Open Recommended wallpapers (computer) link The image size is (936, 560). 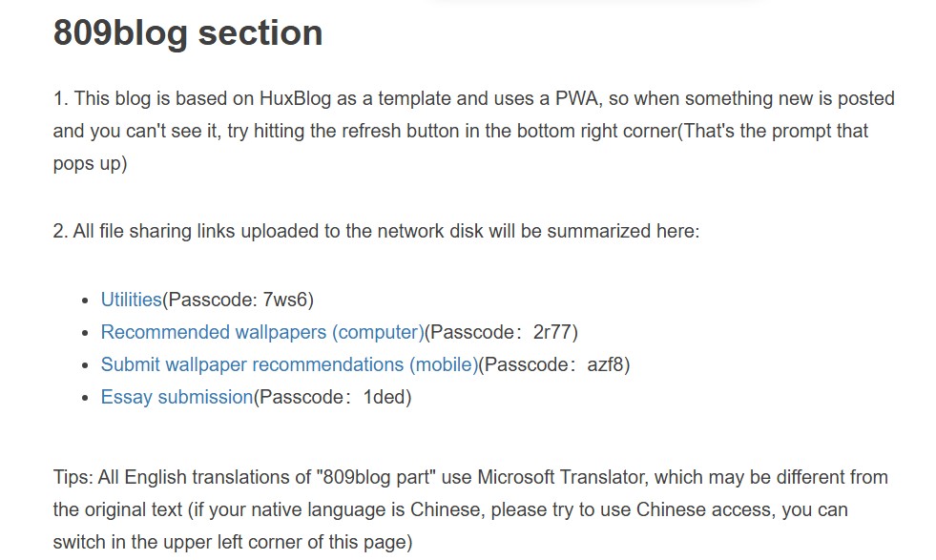tap(262, 333)
